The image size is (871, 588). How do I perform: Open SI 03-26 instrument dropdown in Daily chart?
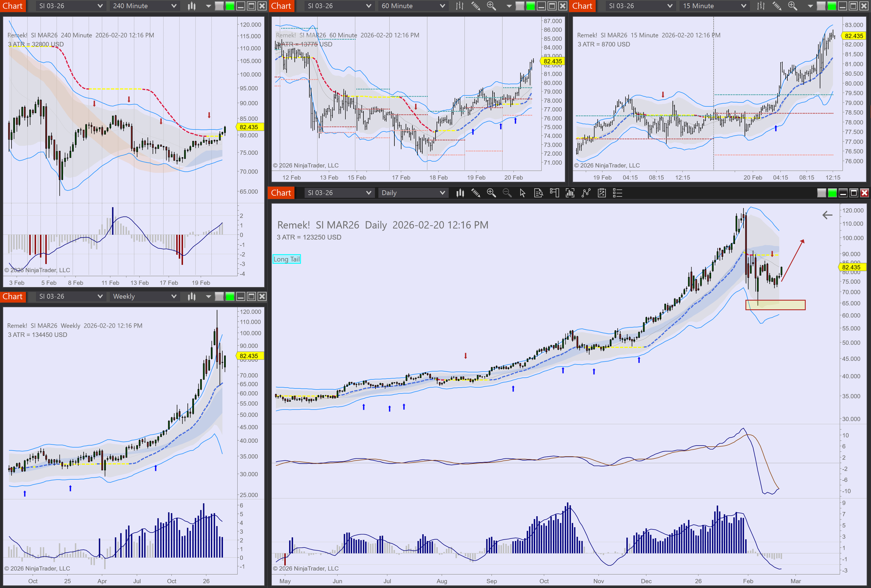(x=339, y=193)
